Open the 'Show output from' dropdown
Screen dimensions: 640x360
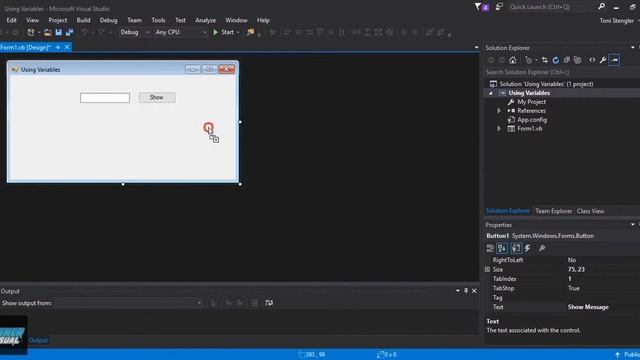pos(129,303)
